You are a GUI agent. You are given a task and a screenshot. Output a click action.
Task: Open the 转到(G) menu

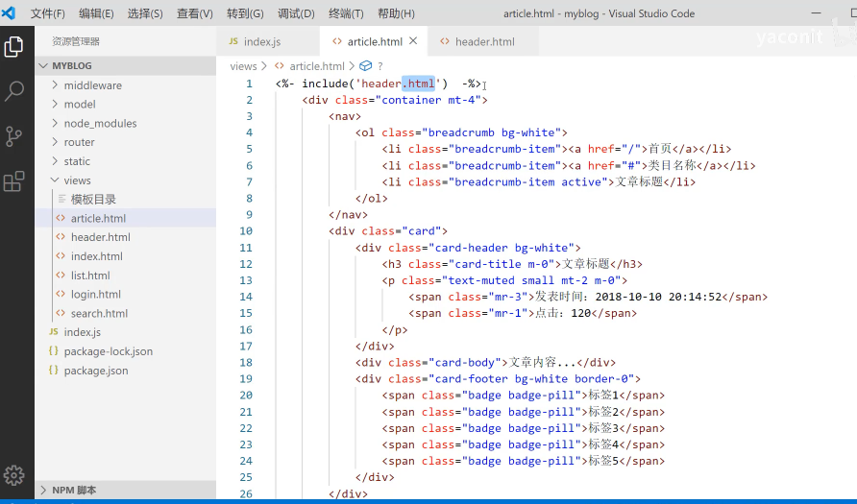click(x=245, y=13)
